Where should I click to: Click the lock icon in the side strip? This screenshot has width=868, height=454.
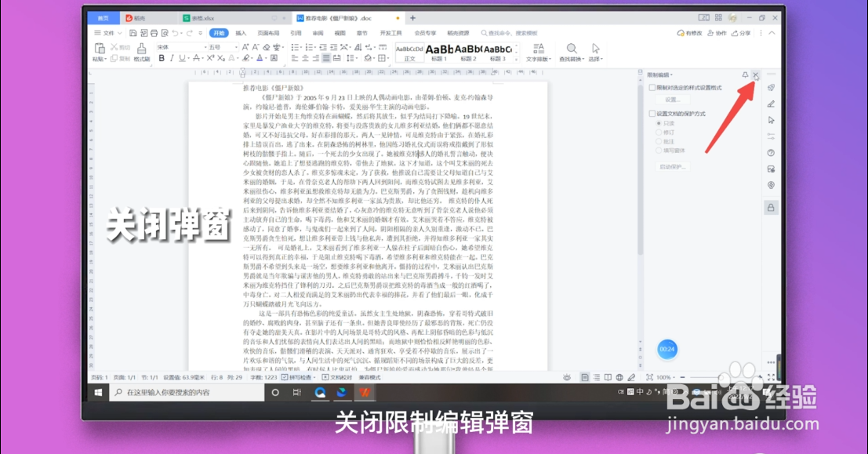[771, 208]
